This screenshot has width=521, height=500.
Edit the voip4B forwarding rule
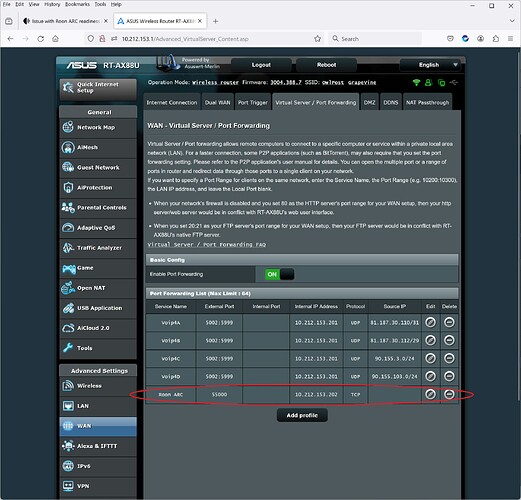(x=430, y=340)
